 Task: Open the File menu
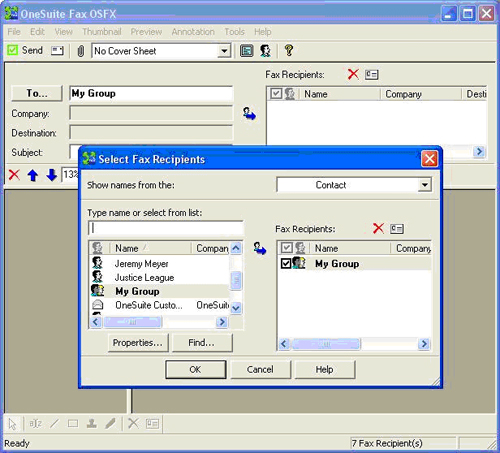coord(14,32)
